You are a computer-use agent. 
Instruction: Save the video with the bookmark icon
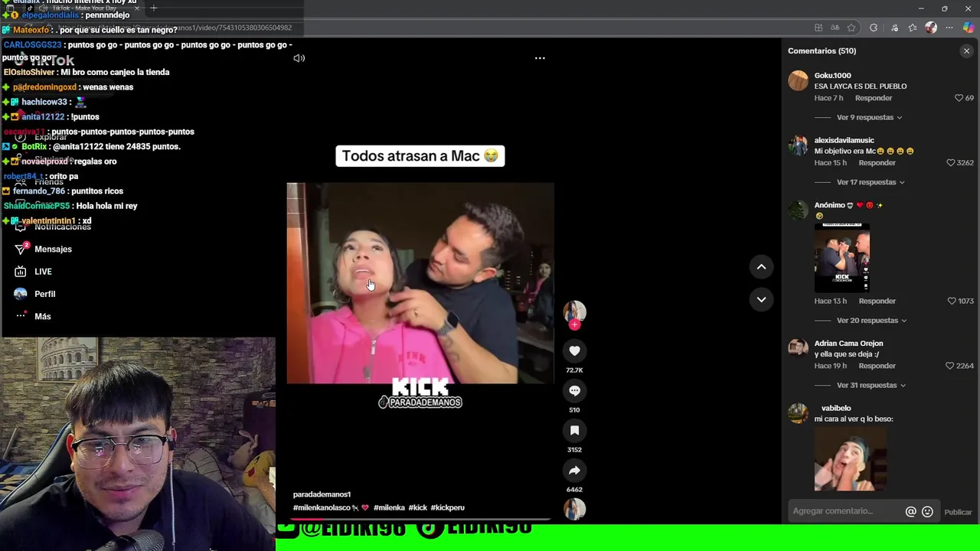574,430
